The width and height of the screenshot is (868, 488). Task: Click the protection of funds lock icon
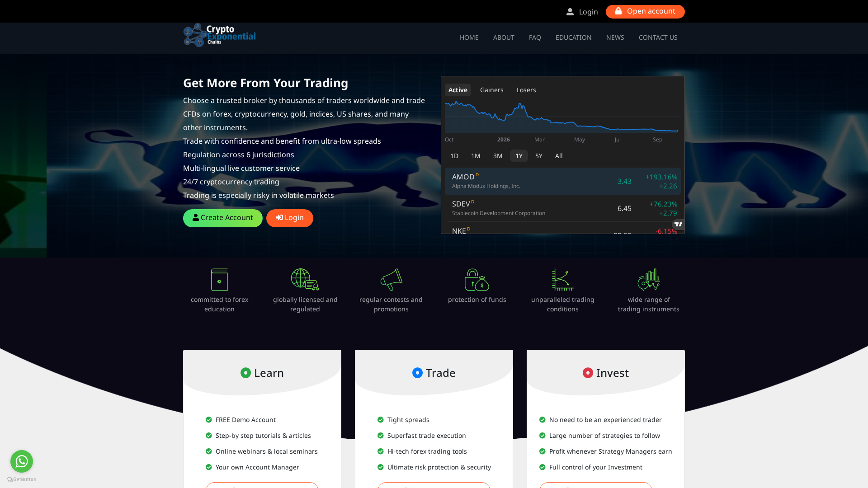point(477,280)
